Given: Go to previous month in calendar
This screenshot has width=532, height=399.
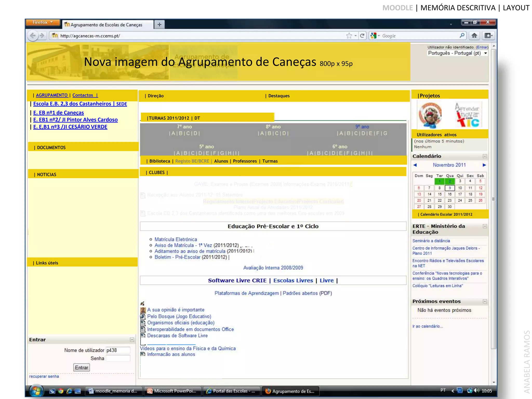Looking at the screenshot, I should click(x=415, y=165).
